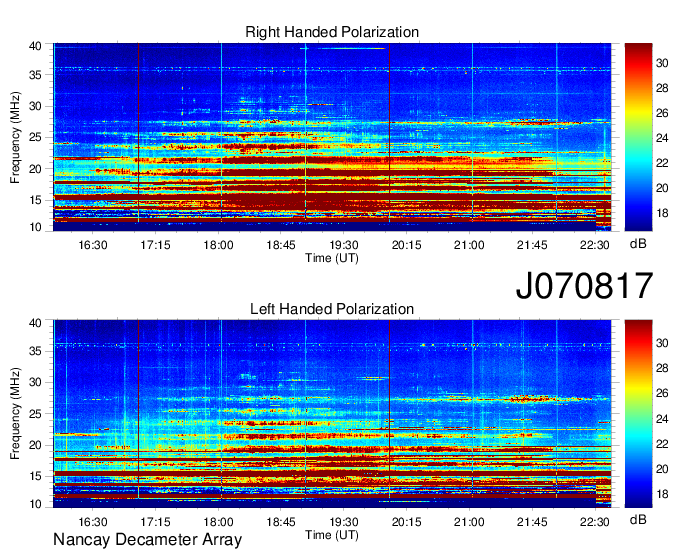Image resolution: width=680 pixels, height=552 pixels.
Task: Click the 18:00 time tick on the bottom plot
Action: coord(218,522)
